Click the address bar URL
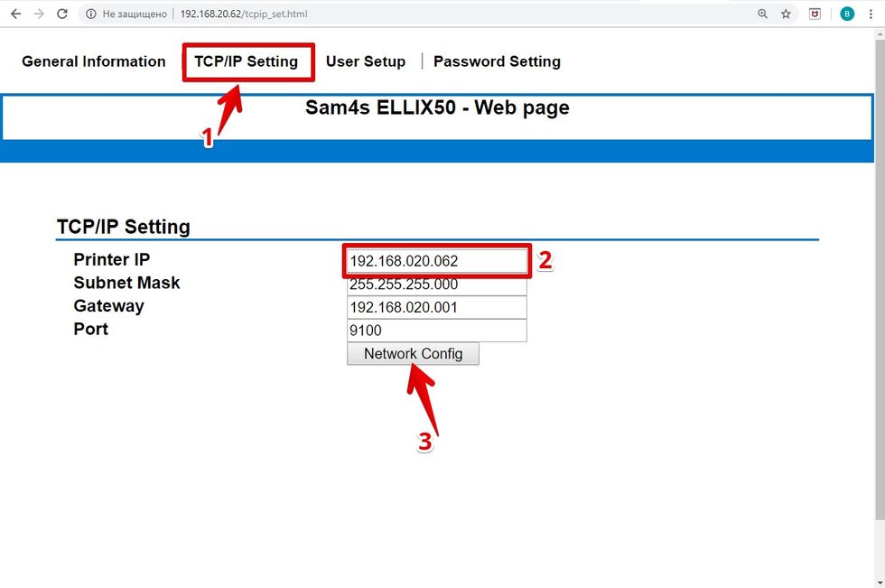The height and width of the screenshot is (588, 885). (x=244, y=14)
